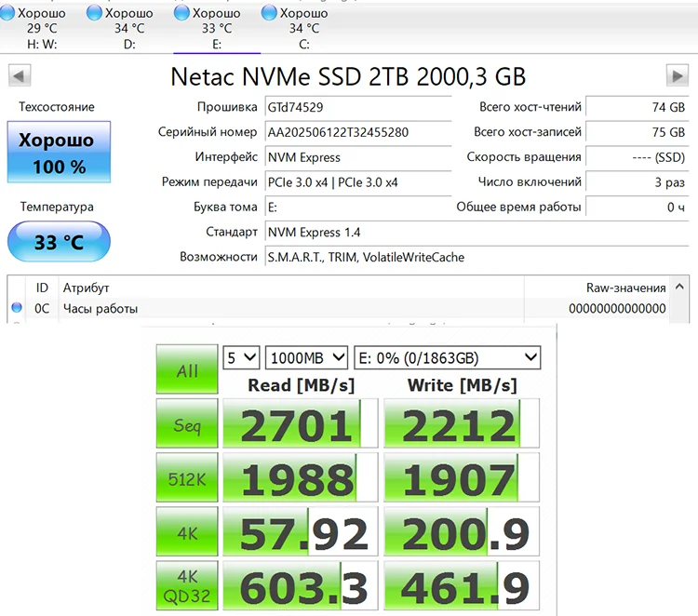Open the test count dropdown showing 5
The image size is (698, 616).
click(x=241, y=357)
